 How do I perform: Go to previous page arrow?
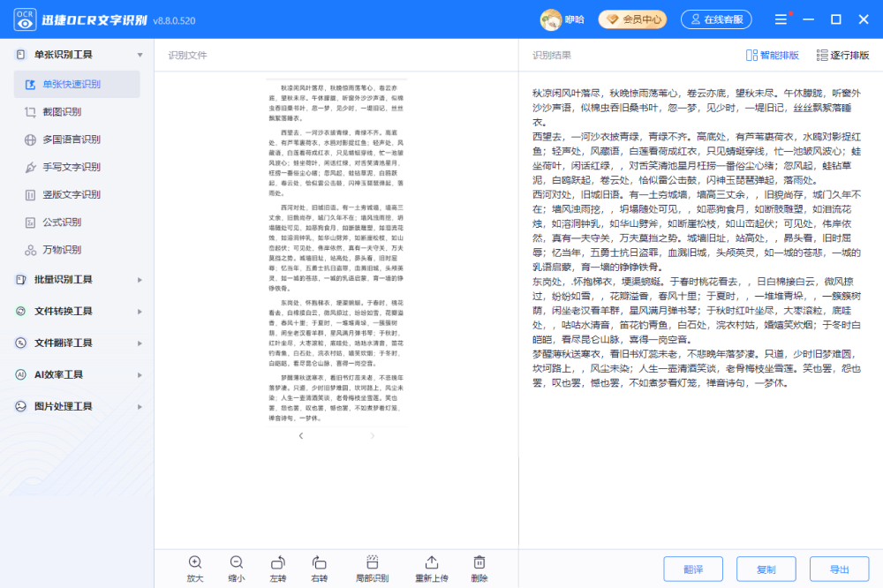coord(301,436)
